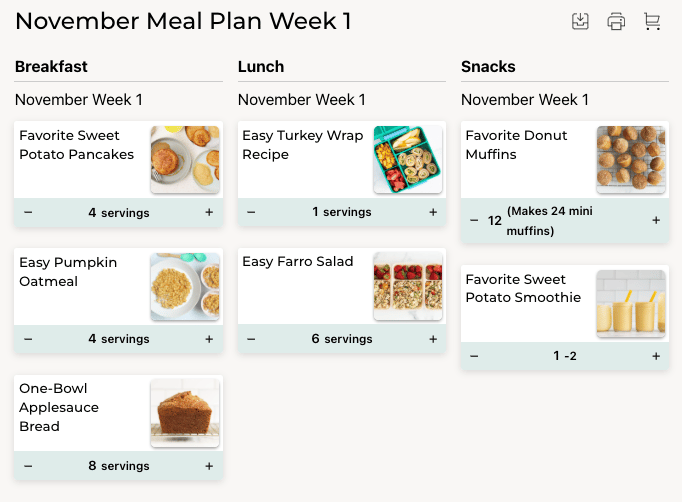Decrease servings for Easy Farro Salad
The width and height of the screenshot is (682, 502).
(251, 339)
